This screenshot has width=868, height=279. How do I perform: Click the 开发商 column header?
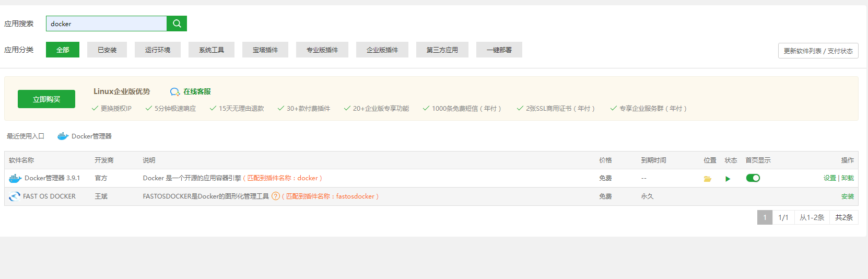click(104, 160)
